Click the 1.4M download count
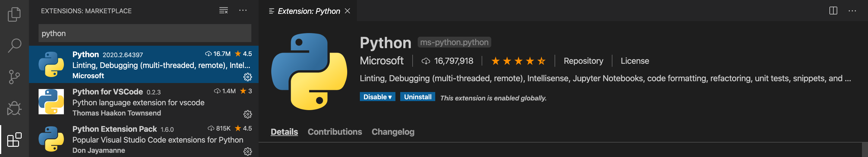This screenshot has height=157, width=868. click(x=225, y=91)
